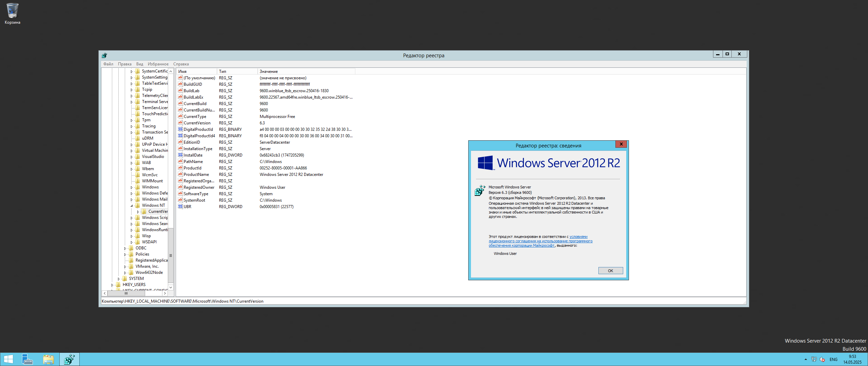
Task: Open File Explorer from the taskbar
Action: pos(48,359)
